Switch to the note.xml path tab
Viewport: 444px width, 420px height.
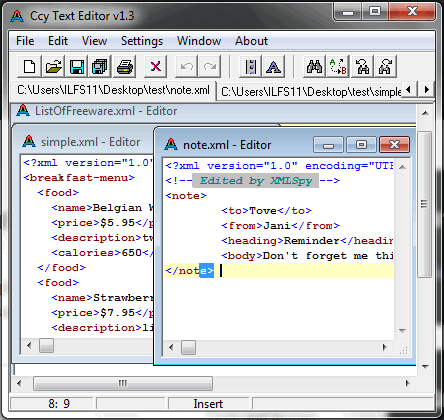(113, 90)
